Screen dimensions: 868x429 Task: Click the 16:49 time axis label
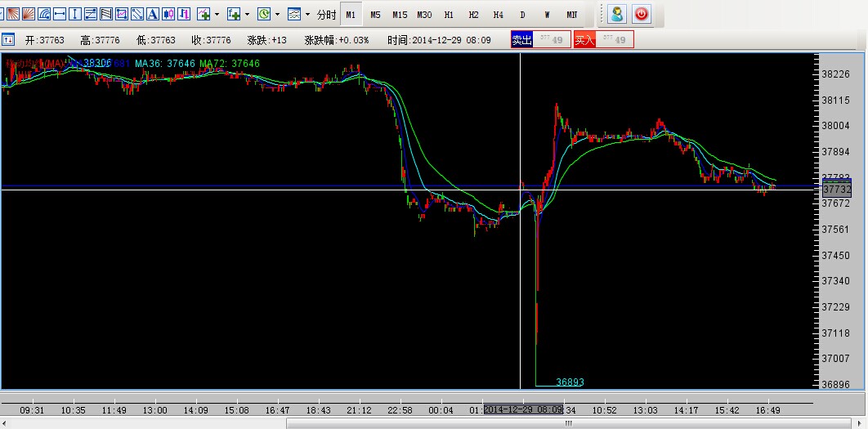769,410
